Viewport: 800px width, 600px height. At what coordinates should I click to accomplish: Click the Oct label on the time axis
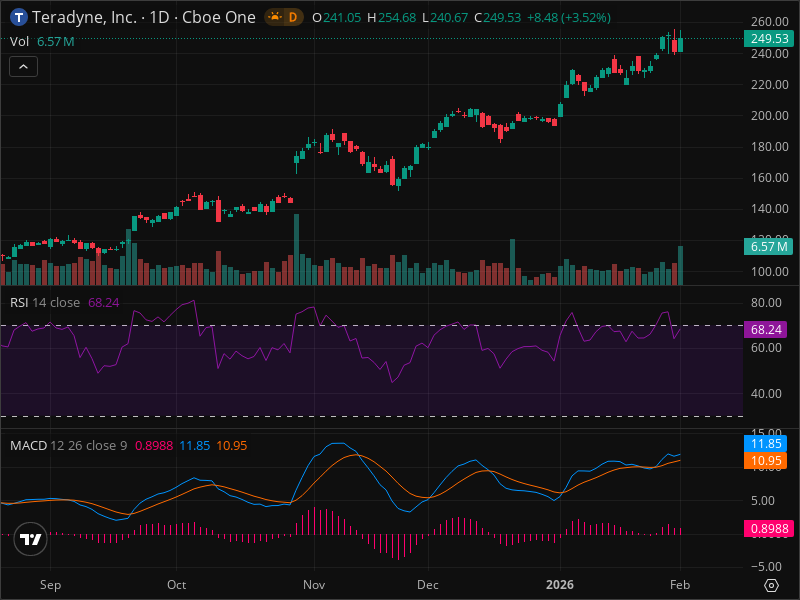[177, 585]
